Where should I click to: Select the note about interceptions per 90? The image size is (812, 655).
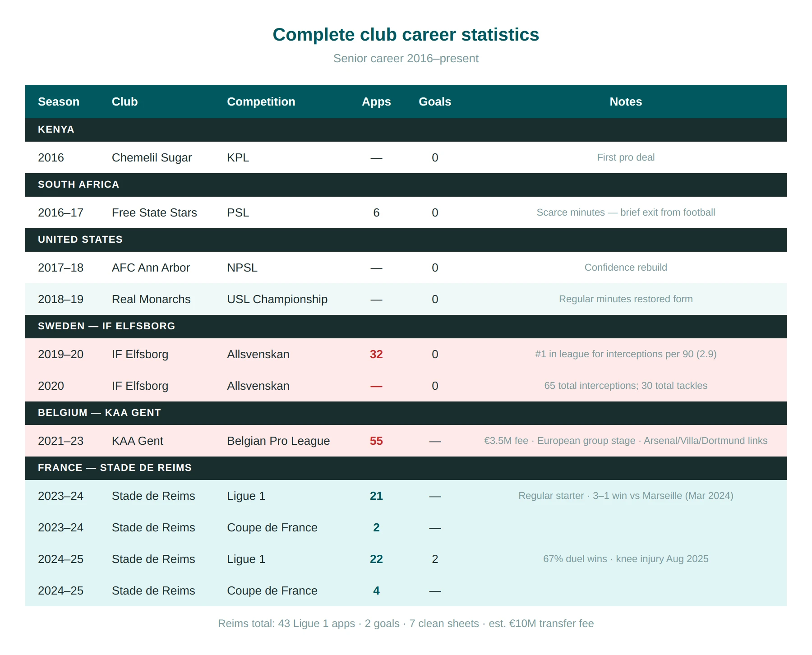point(626,354)
